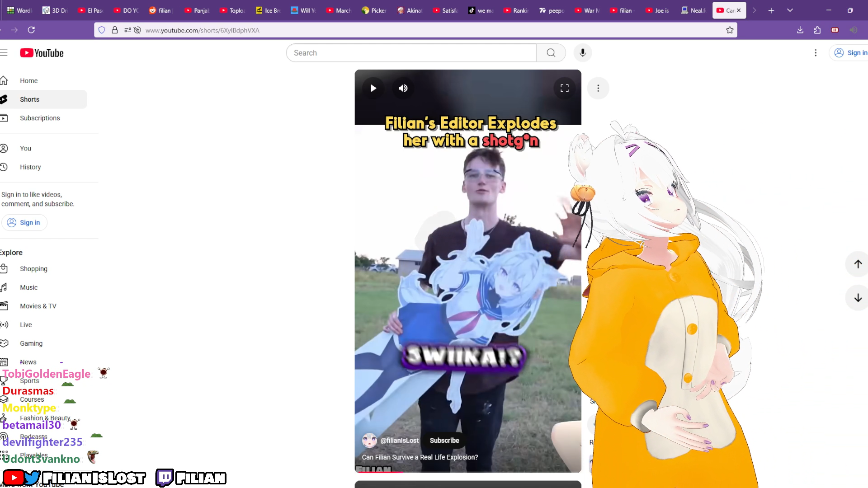Click the YouTube search field

pos(411,53)
